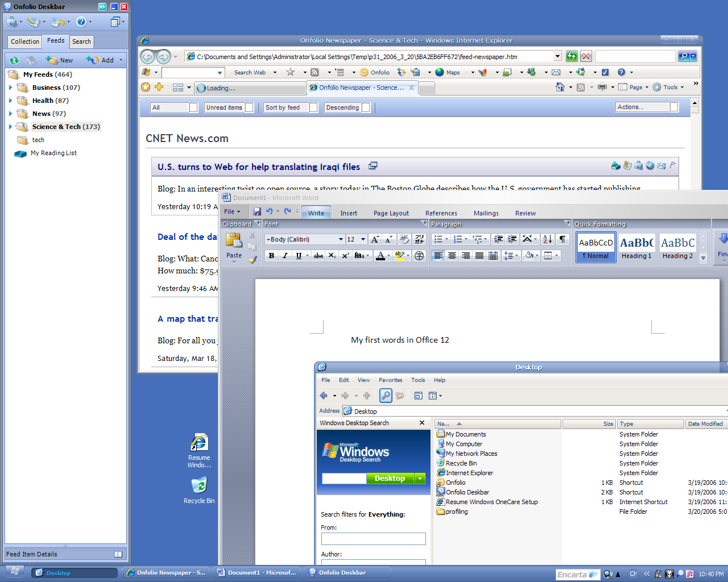Click Maps in the IE toolbar

pyautogui.click(x=448, y=72)
